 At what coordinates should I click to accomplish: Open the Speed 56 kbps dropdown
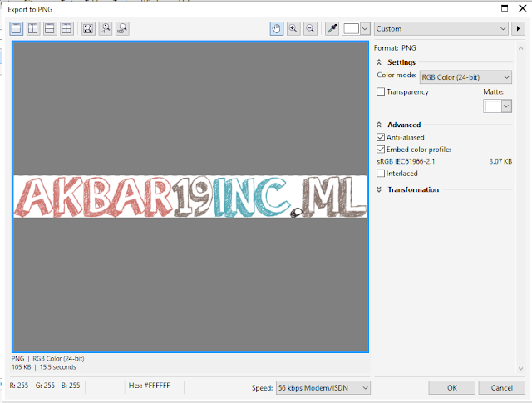click(x=323, y=388)
